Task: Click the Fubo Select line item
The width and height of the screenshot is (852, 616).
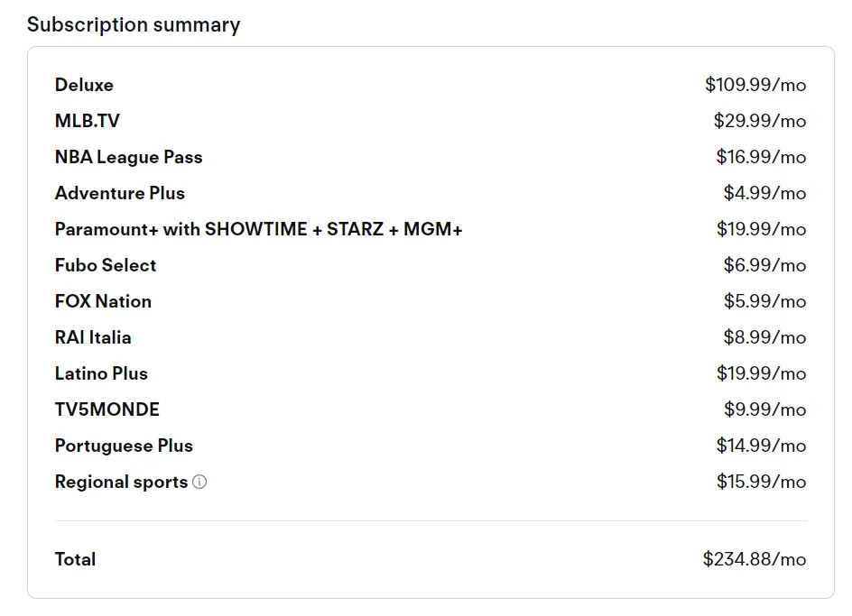Action: (x=106, y=266)
